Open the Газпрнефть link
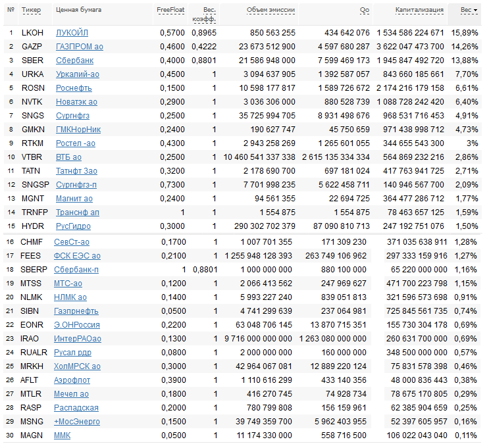The image size is (489, 448). (76, 311)
